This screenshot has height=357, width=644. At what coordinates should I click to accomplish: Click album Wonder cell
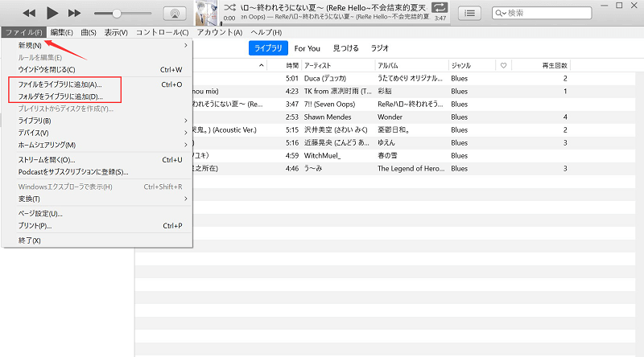pos(390,117)
